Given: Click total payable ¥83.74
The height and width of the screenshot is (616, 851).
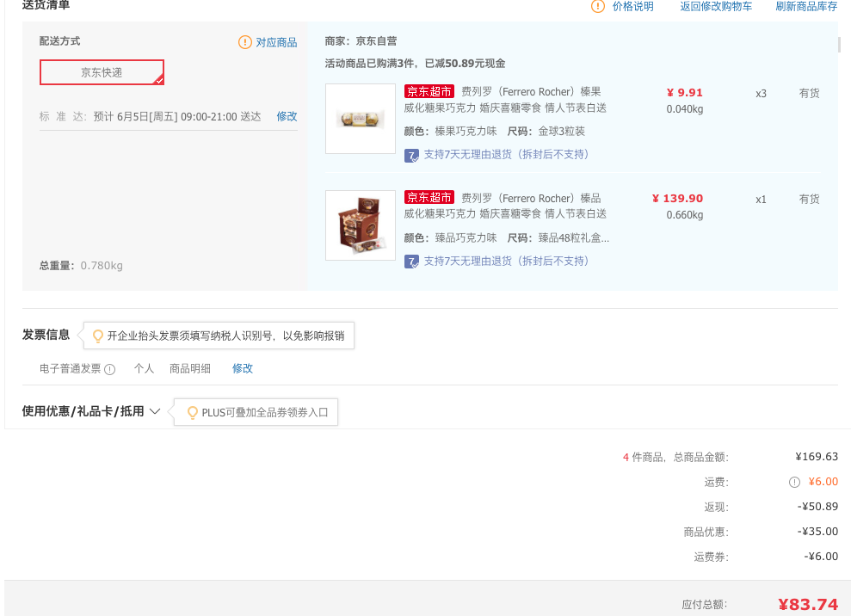Looking at the screenshot, I should 808,604.
